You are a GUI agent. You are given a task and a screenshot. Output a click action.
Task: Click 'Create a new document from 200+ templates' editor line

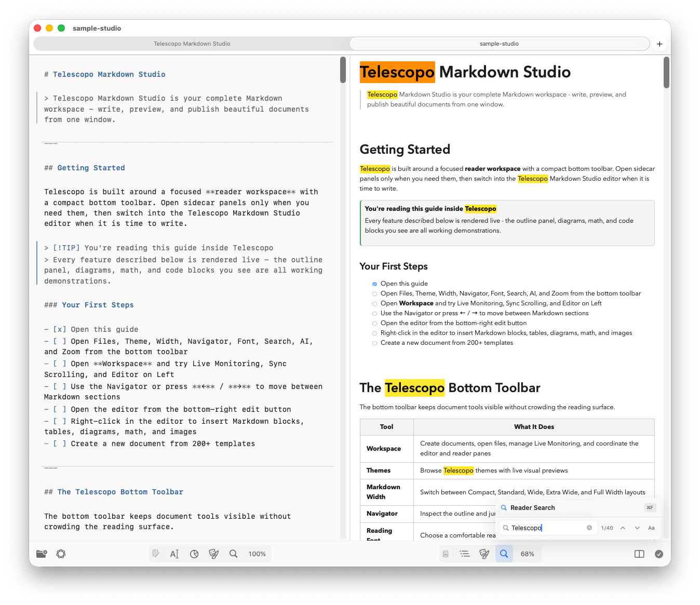coord(150,443)
